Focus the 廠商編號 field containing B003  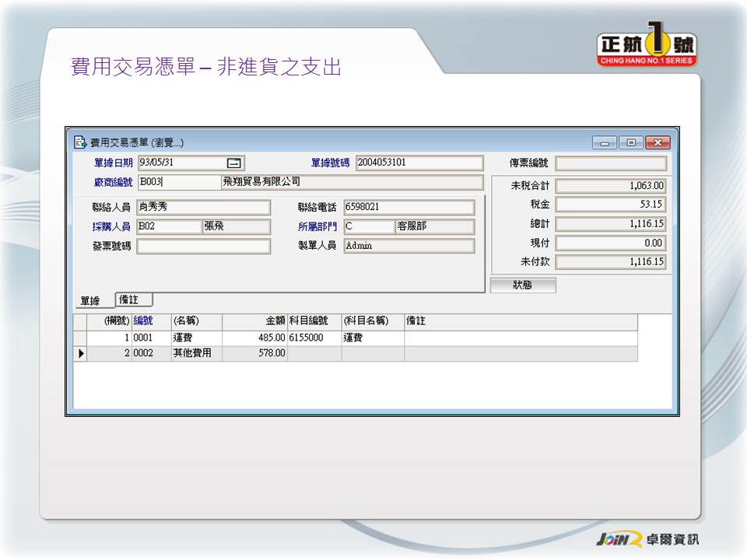(178, 183)
